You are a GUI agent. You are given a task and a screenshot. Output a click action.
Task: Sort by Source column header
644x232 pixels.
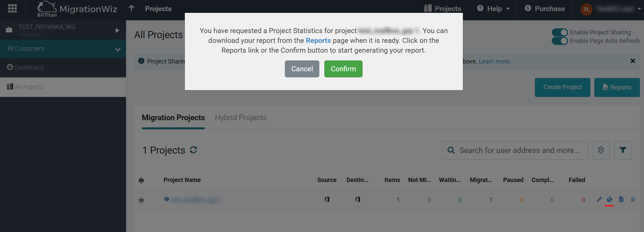(327, 180)
